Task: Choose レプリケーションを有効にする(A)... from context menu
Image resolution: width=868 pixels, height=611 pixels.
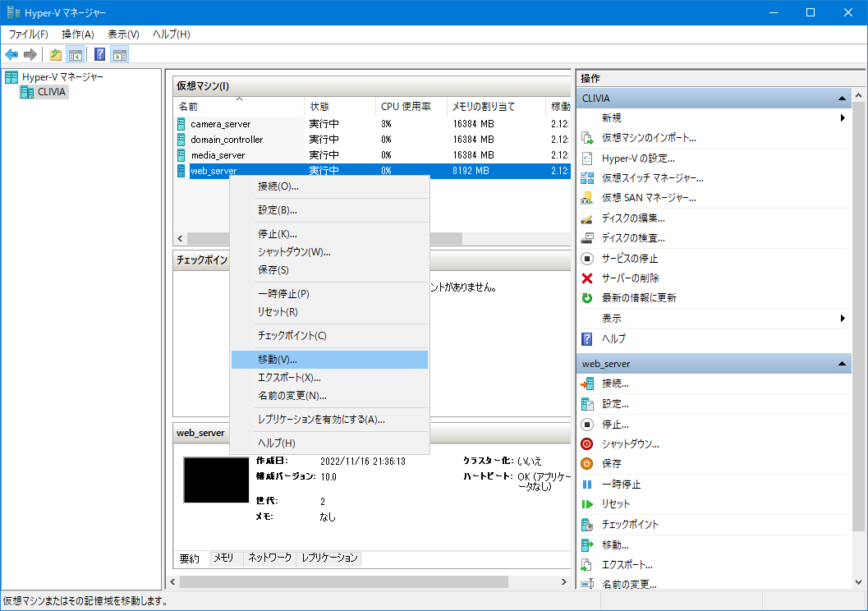Action: 329,420
